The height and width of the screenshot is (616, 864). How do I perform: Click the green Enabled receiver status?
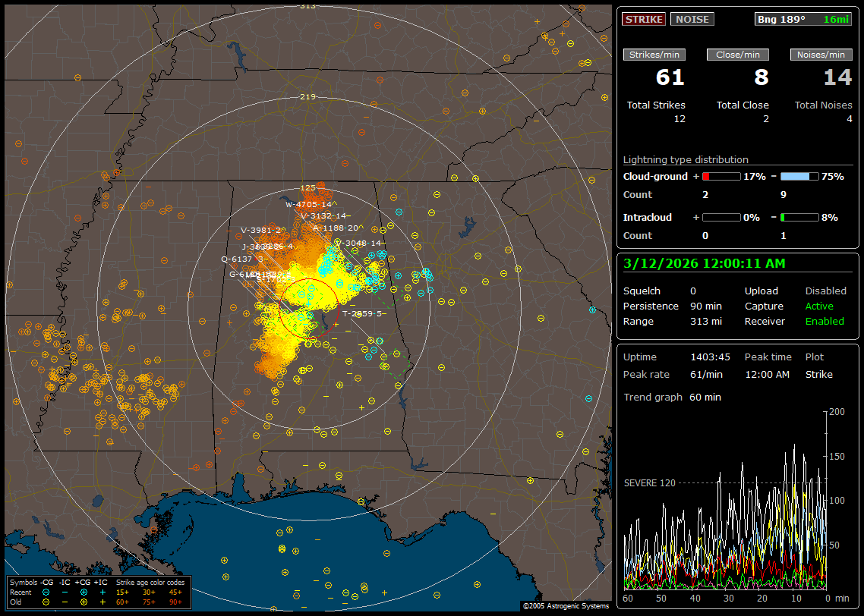[x=824, y=322]
